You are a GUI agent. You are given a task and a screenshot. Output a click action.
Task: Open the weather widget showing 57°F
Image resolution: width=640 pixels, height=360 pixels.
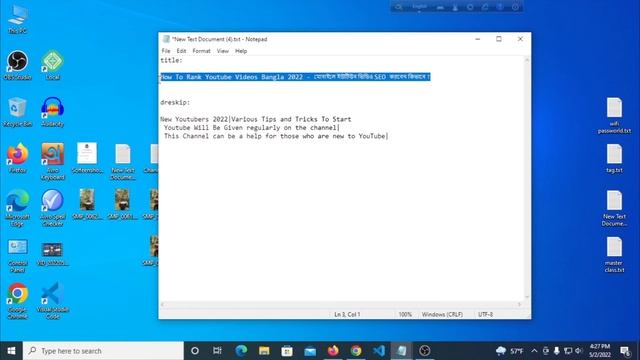coord(510,351)
